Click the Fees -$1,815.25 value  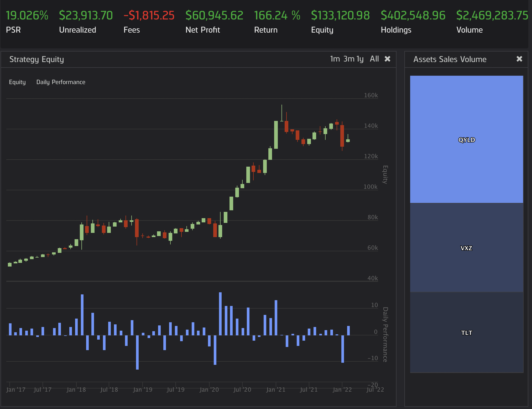coord(149,16)
